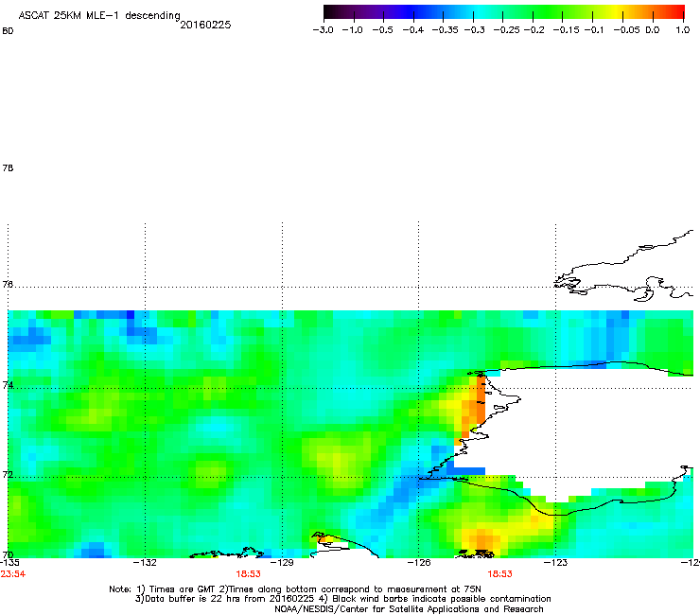Select the longitude label -132
This screenshot has height=615, width=700.
[145, 562]
